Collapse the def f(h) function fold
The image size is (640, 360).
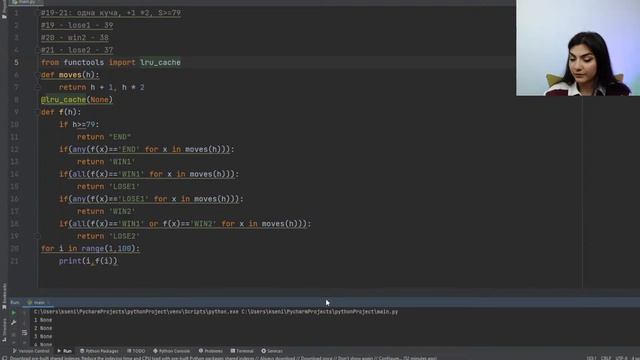pyautogui.click(x=37, y=112)
